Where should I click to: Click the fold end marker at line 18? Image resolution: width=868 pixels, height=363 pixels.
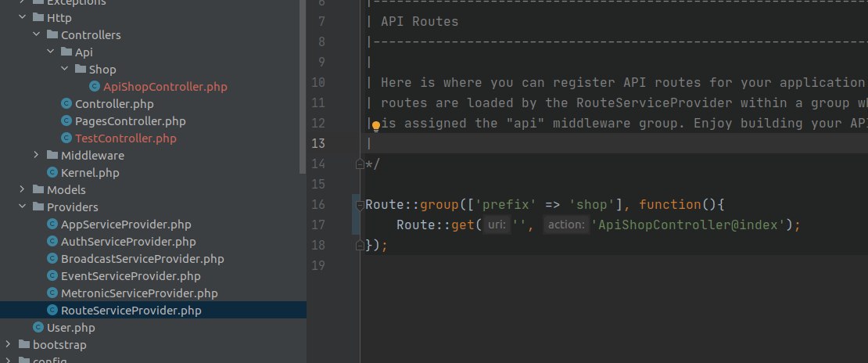360,245
